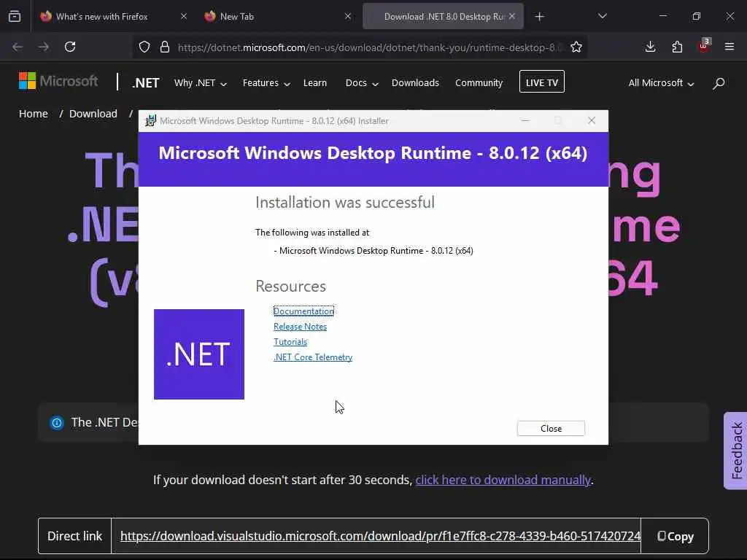The image size is (747, 560).
Task: Go back with browser back arrow
Action: (x=18, y=47)
